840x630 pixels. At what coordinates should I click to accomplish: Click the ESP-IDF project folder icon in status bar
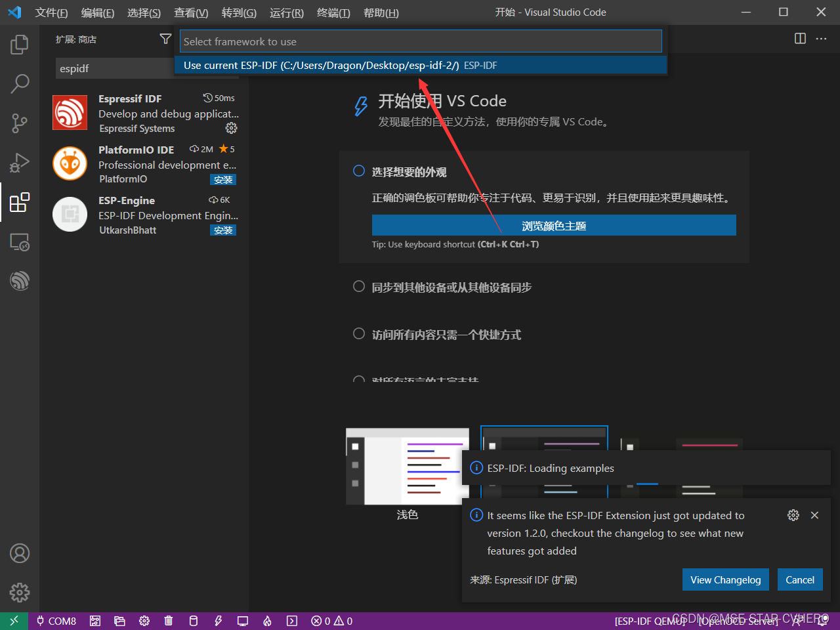click(x=119, y=621)
